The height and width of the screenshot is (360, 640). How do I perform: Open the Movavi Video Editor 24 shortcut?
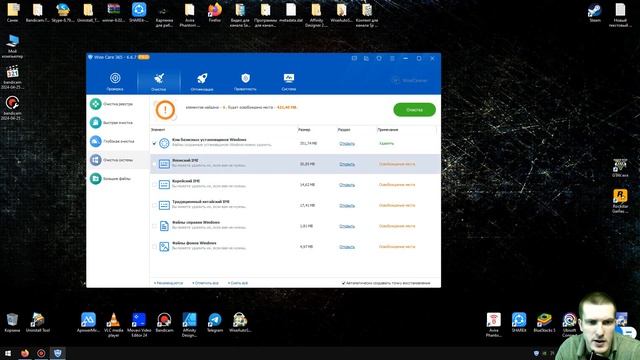pyautogui.click(x=139, y=324)
